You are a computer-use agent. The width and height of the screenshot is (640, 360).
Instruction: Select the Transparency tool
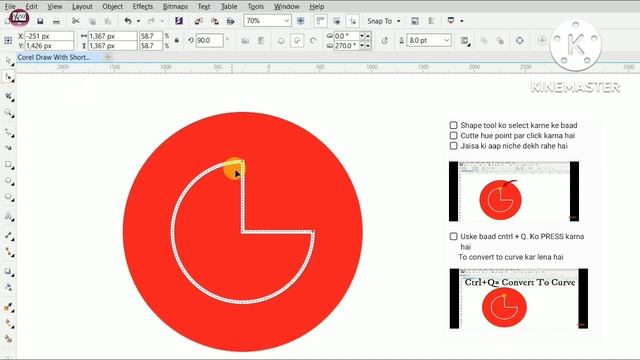(8, 287)
